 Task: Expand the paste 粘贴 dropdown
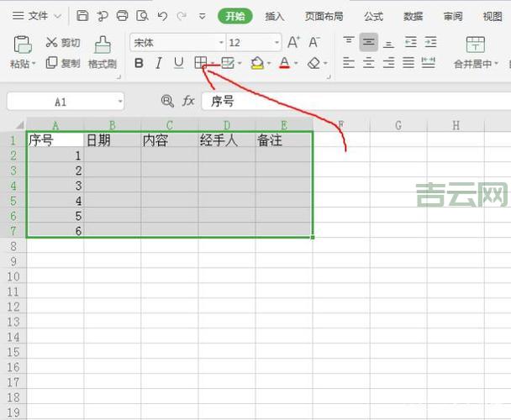point(34,64)
